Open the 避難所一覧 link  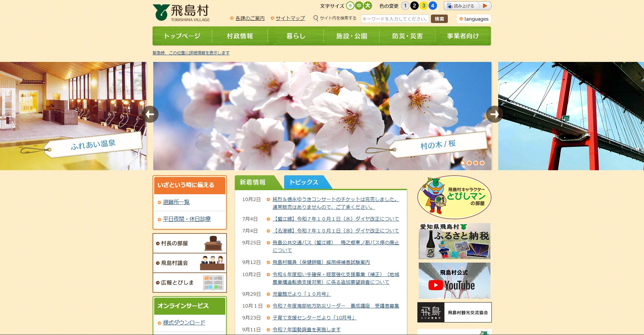click(x=176, y=202)
